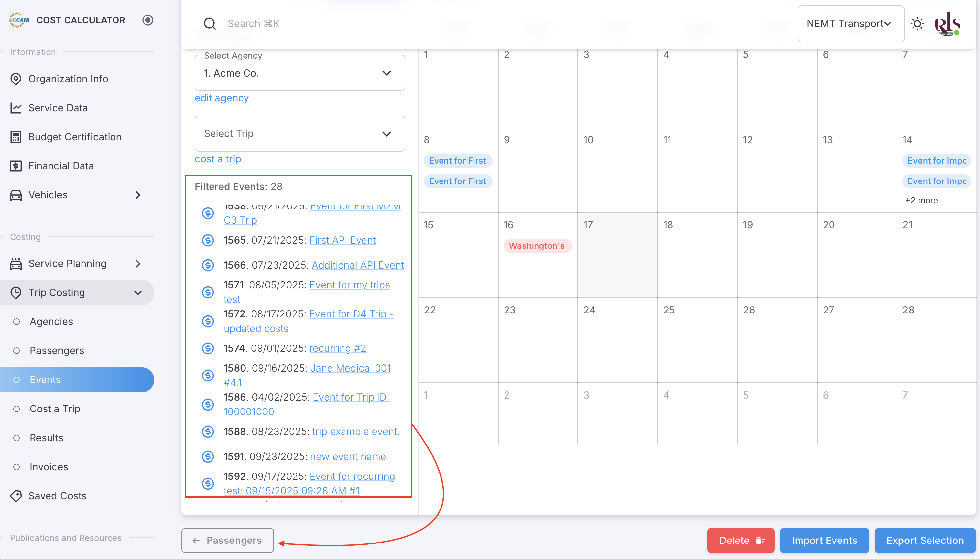
Task: Click the dollar icon beside event 1588
Action: pyautogui.click(x=208, y=432)
